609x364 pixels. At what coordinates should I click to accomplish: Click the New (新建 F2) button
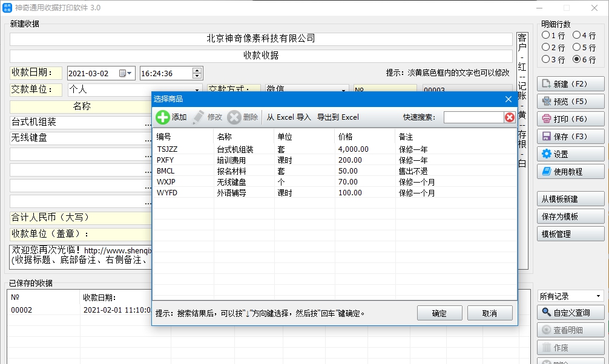click(x=570, y=84)
